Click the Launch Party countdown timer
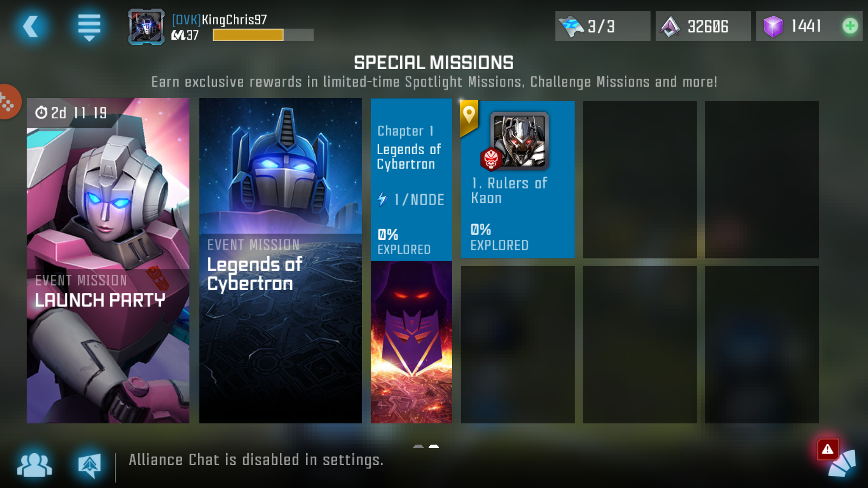This screenshot has width=868, height=488. (72, 113)
